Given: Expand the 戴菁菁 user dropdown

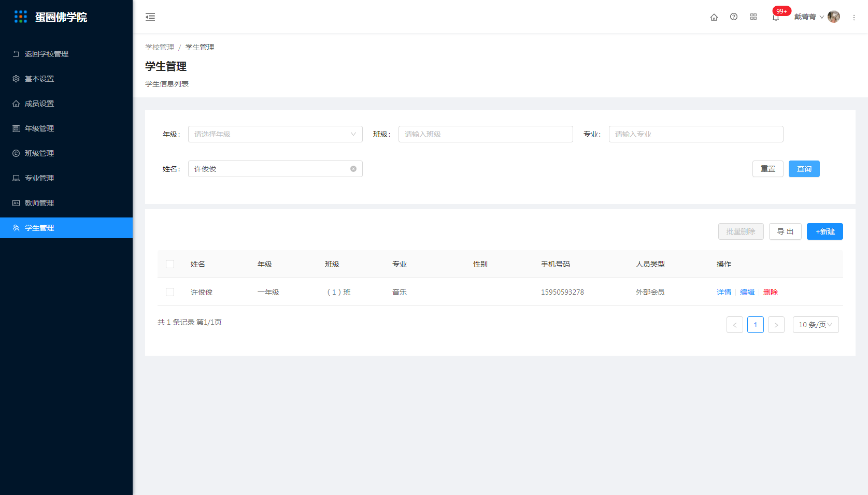Looking at the screenshot, I should (x=809, y=17).
